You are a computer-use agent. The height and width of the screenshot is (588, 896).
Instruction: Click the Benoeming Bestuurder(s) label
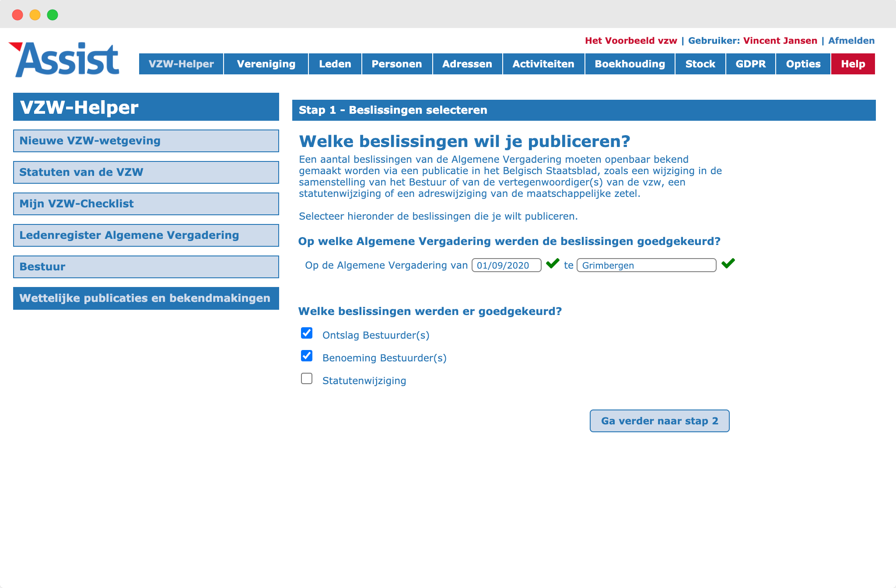coord(385,358)
